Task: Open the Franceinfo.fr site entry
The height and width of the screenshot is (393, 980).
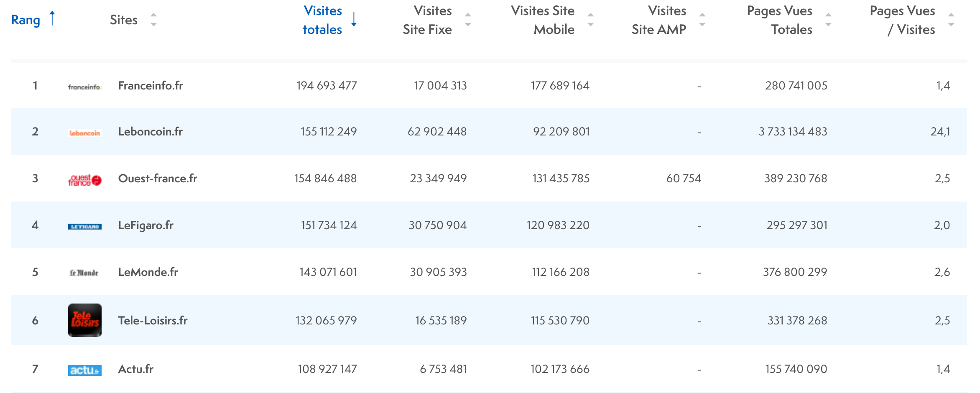Action: [x=151, y=86]
